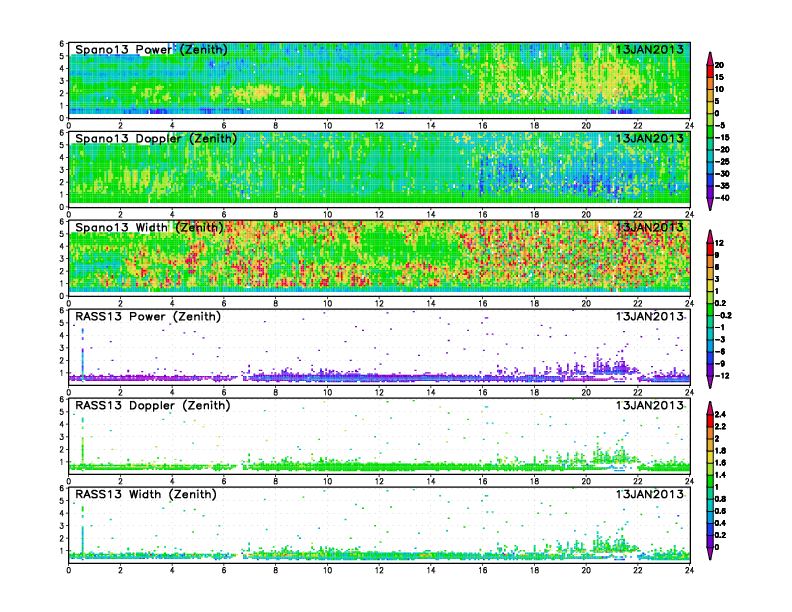Click the '-0.2' label on the middle colorbar
The height and width of the screenshot is (612, 792).
coord(723,316)
